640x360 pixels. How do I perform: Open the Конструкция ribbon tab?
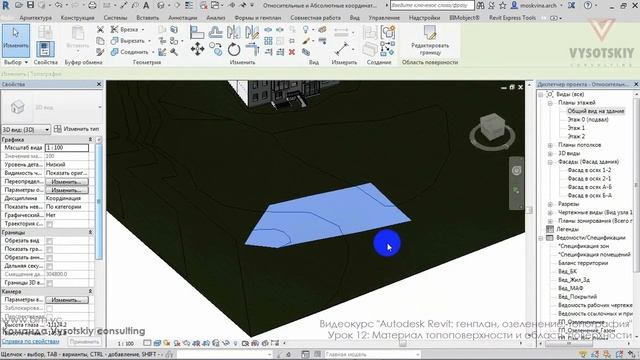[78, 18]
